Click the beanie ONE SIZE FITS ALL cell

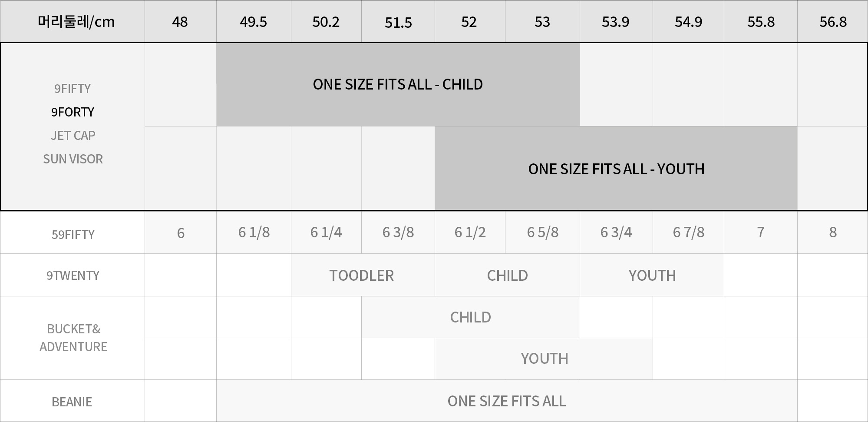pos(507,401)
